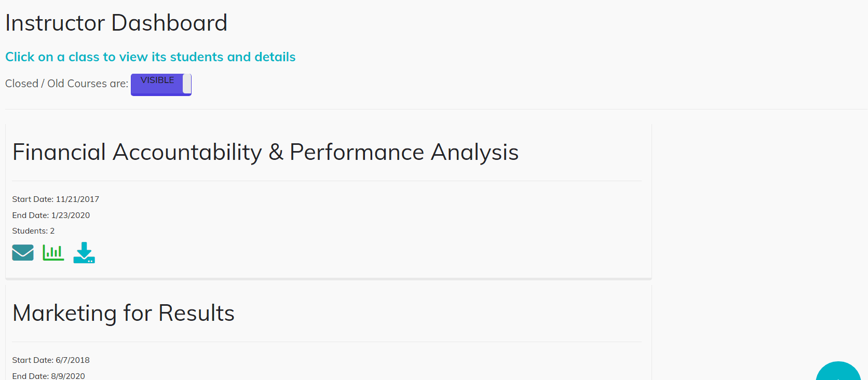This screenshot has height=380, width=868.
Task: Toggle Closed / Old Courses visibility switch
Action: tap(161, 85)
